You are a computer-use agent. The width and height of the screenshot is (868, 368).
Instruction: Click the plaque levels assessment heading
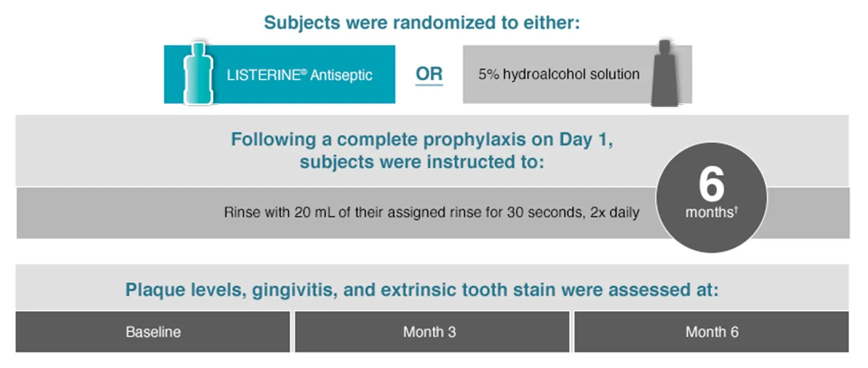422,290
